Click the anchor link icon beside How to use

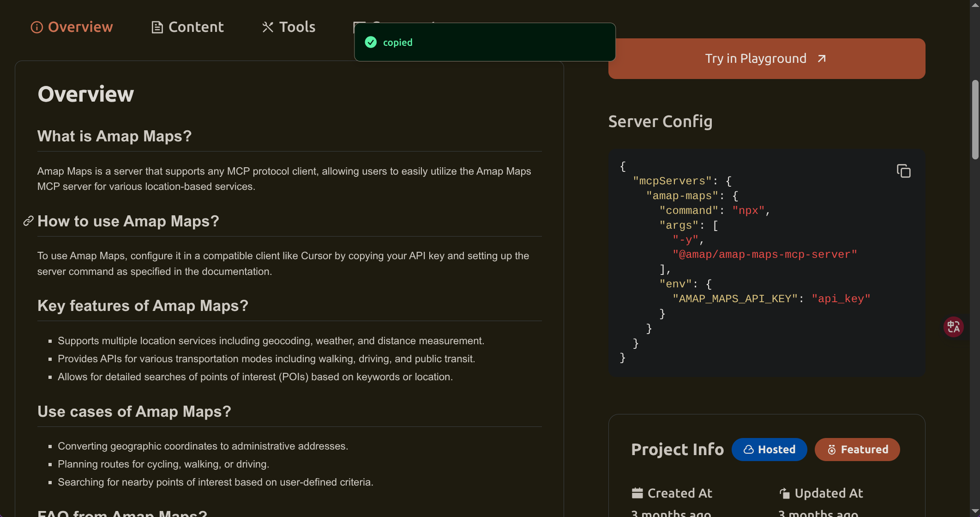28,221
